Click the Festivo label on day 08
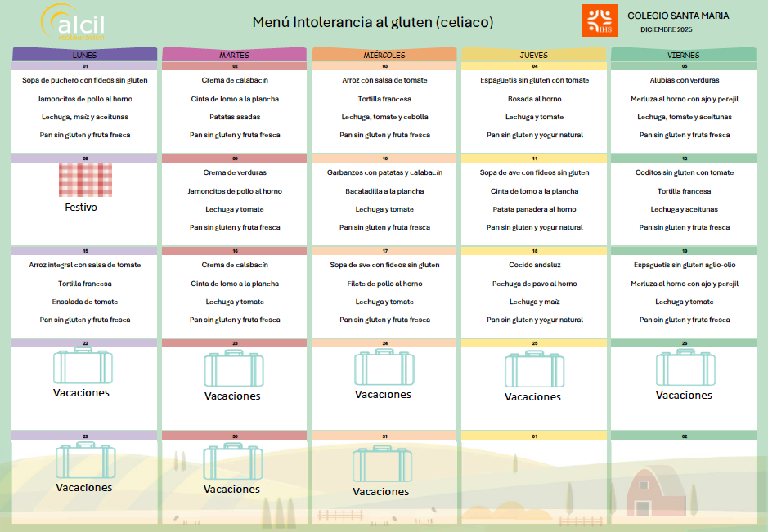Screen dimensions: 768x532 (81, 208)
